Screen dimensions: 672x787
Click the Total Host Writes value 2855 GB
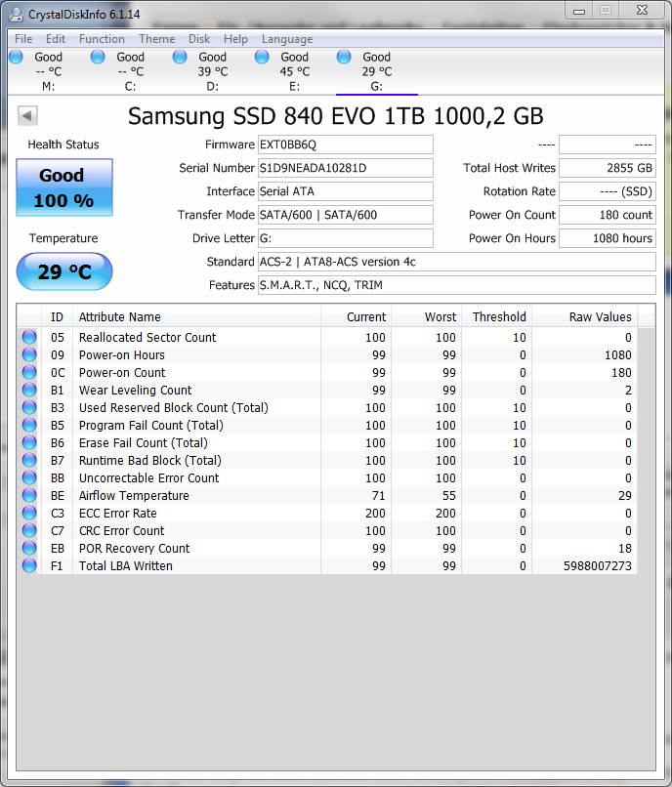click(608, 168)
